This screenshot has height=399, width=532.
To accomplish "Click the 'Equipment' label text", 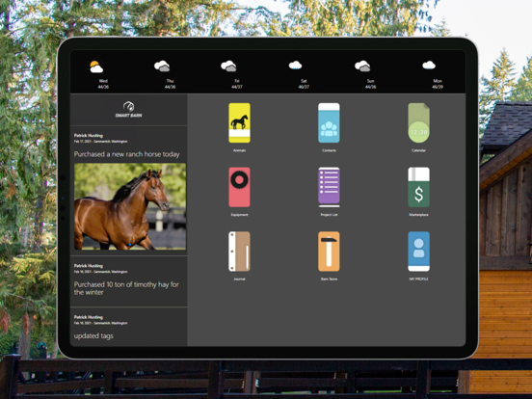I will [x=239, y=215].
